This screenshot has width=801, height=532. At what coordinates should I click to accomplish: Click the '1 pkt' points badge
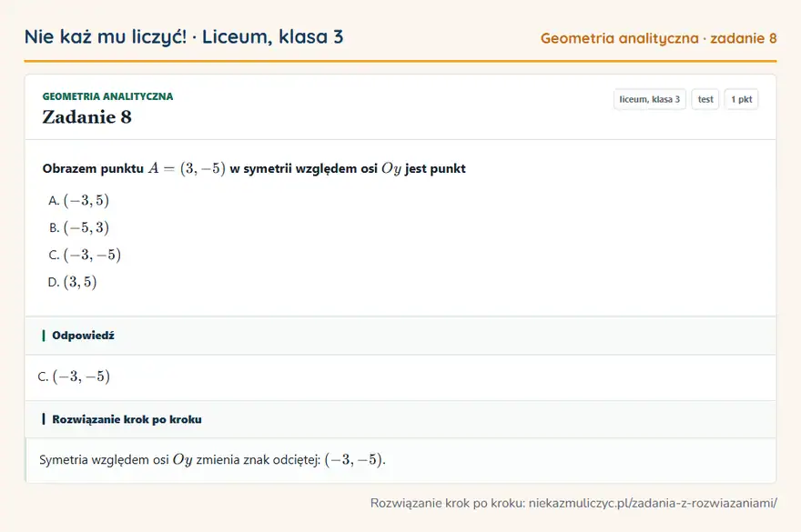pyautogui.click(x=741, y=99)
